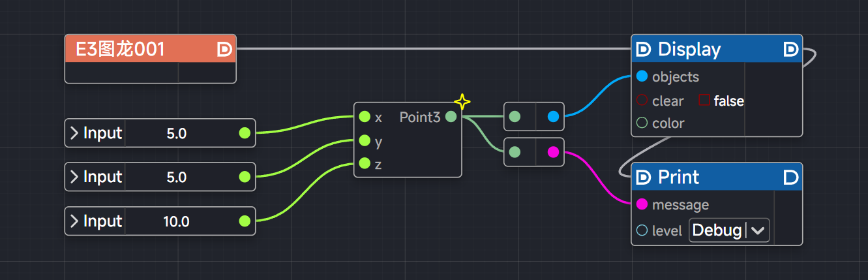Image resolution: width=868 pixels, height=280 pixels.
Task: Open the Debug level dropdown in Print
Action: (729, 230)
